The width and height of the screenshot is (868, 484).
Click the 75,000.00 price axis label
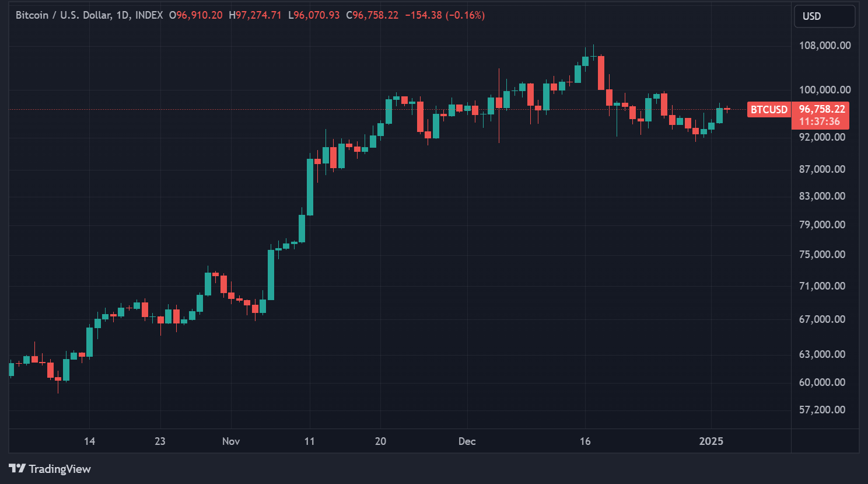click(822, 255)
